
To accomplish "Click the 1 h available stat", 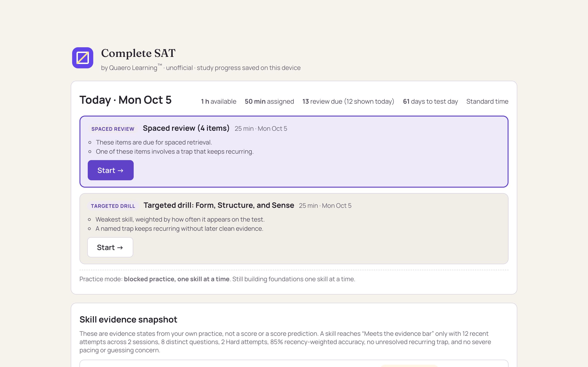I will click(218, 101).
